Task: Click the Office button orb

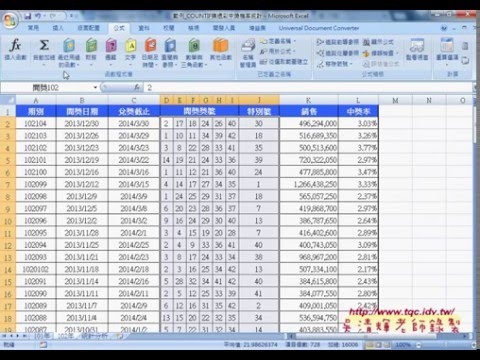Action: (x=10, y=20)
